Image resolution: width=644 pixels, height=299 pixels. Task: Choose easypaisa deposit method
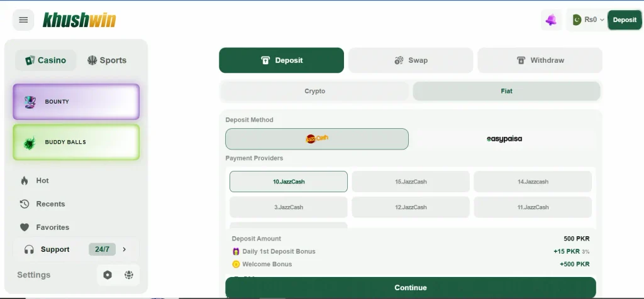click(504, 139)
